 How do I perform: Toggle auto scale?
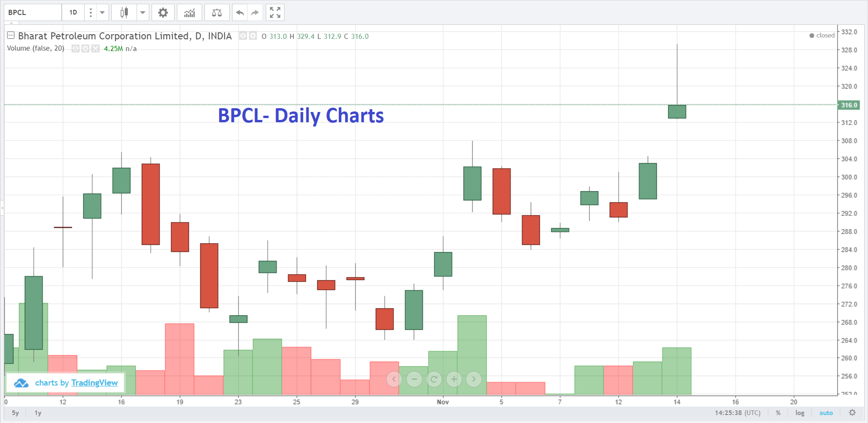click(x=826, y=413)
